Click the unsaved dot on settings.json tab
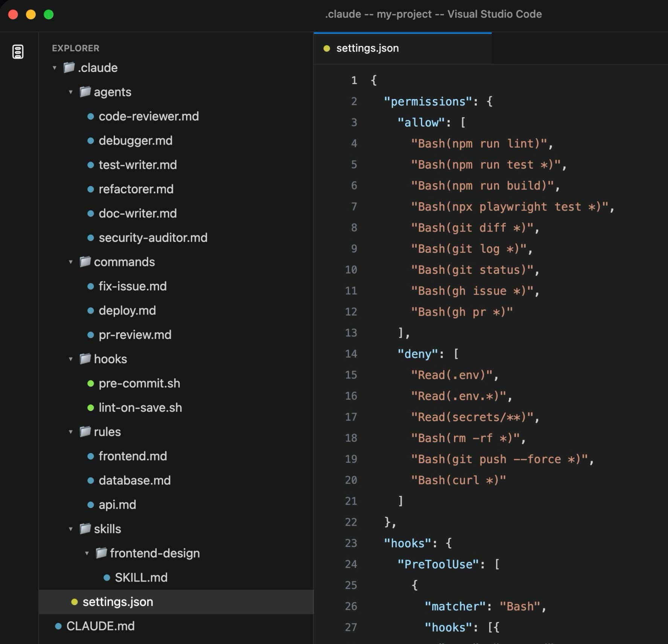The height and width of the screenshot is (644, 668). click(326, 48)
